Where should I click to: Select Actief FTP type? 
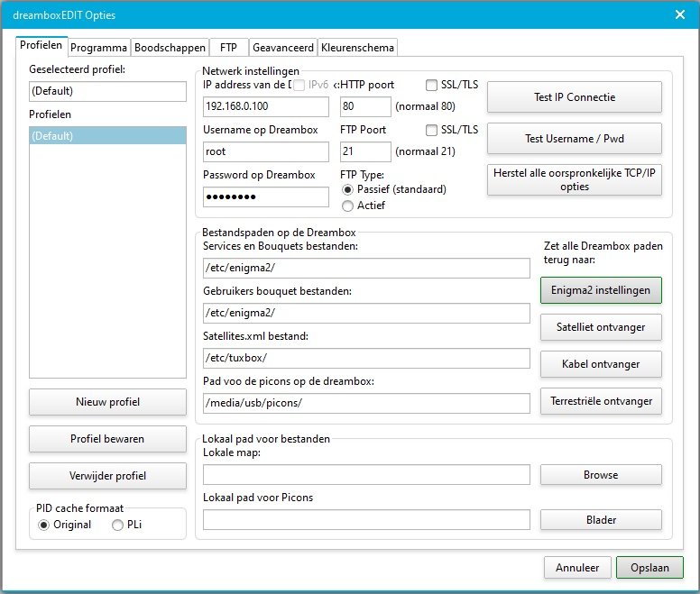[x=348, y=206]
